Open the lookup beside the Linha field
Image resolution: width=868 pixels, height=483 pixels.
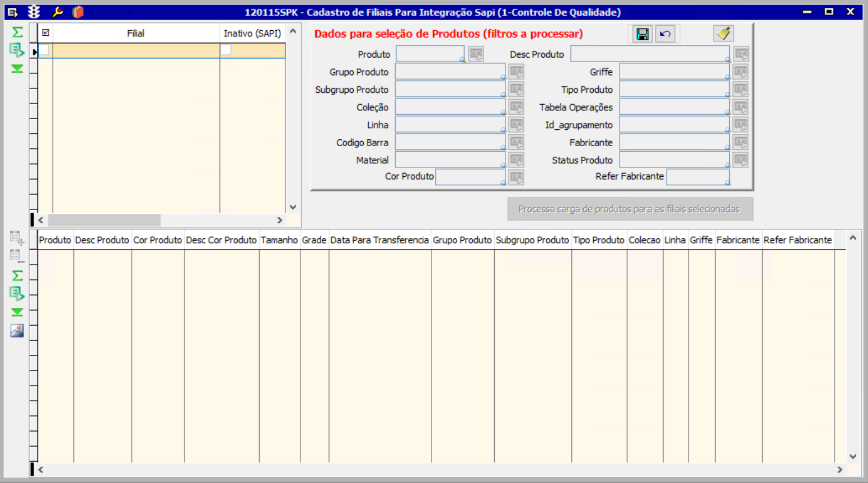(x=517, y=124)
